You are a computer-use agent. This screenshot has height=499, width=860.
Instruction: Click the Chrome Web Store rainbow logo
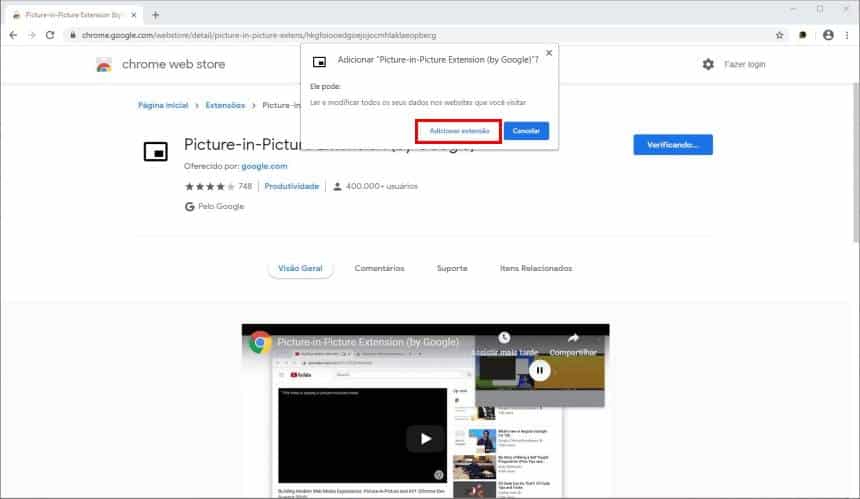tap(104, 65)
